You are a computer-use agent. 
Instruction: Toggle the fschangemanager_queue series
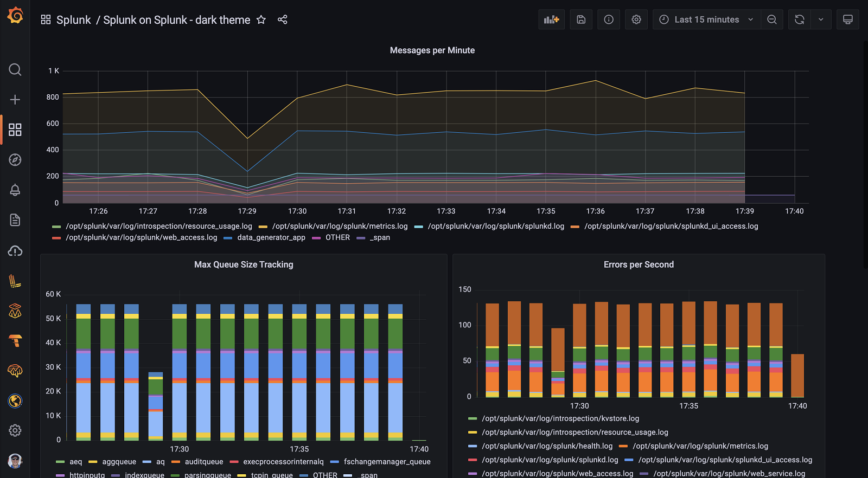387,462
